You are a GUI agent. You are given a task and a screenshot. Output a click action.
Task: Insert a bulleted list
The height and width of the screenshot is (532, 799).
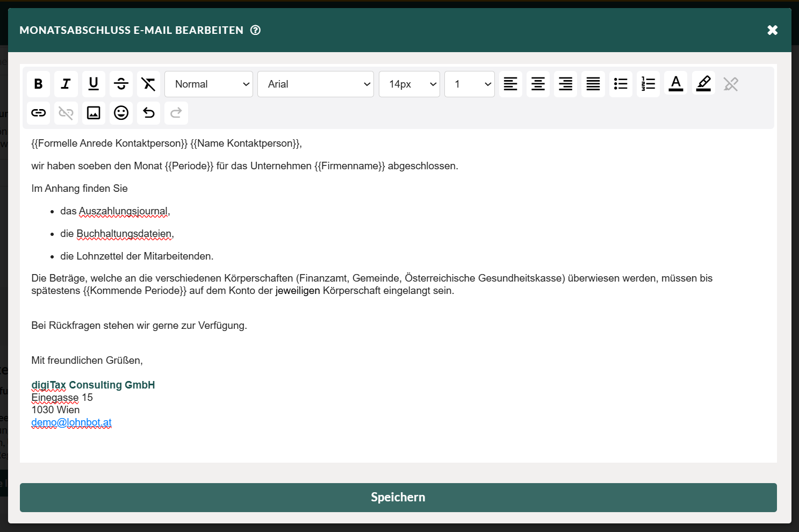[x=621, y=84]
